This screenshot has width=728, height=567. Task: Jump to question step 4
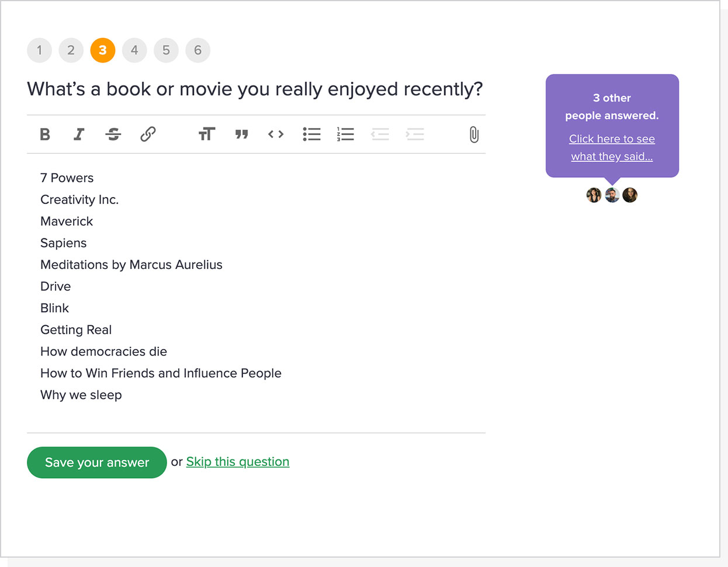[134, 50]
